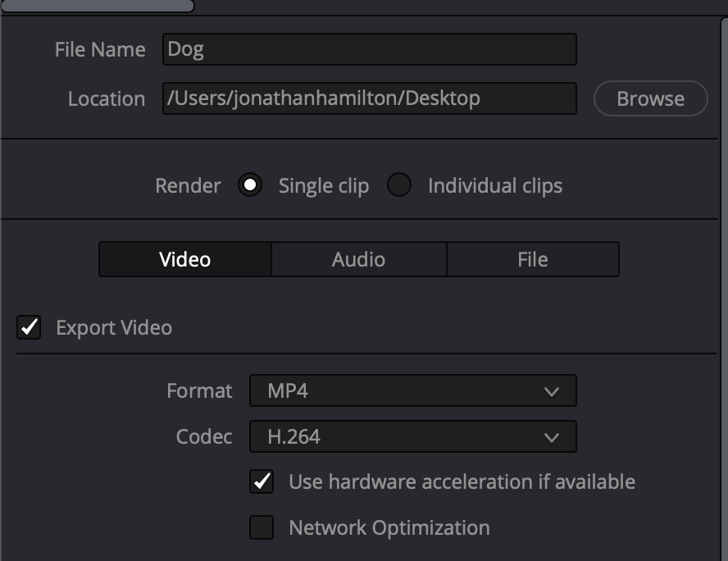The image size is (728, 561).
Task: Select the Individual clips render option
Action: [398, 185]
